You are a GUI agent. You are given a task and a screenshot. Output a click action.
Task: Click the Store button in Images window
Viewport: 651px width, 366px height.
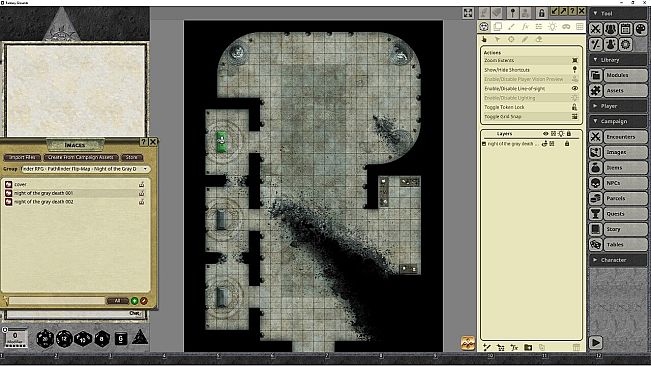point(132,157)
